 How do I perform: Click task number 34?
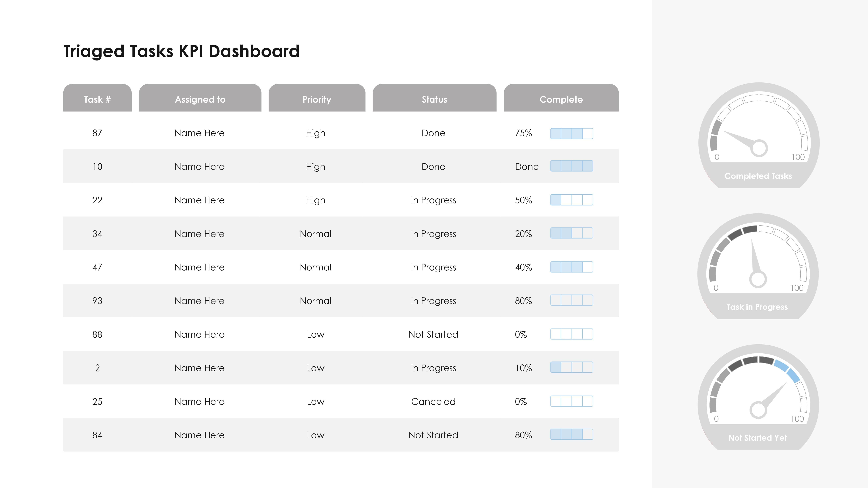(97, 234)
